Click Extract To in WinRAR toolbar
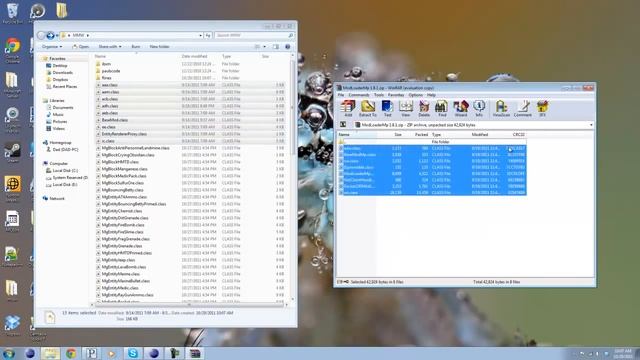640x360 pixels. [367, 109]
